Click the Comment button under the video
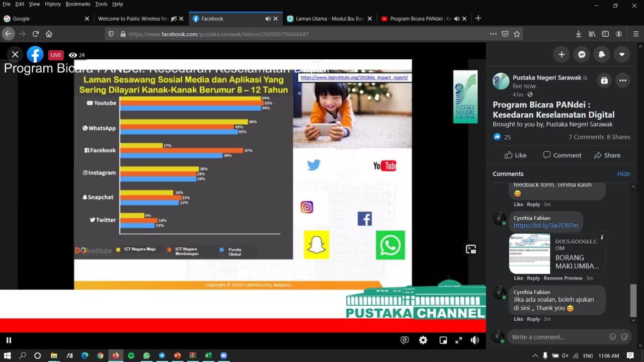Screen dimensions: 644x362 [562, 155]
